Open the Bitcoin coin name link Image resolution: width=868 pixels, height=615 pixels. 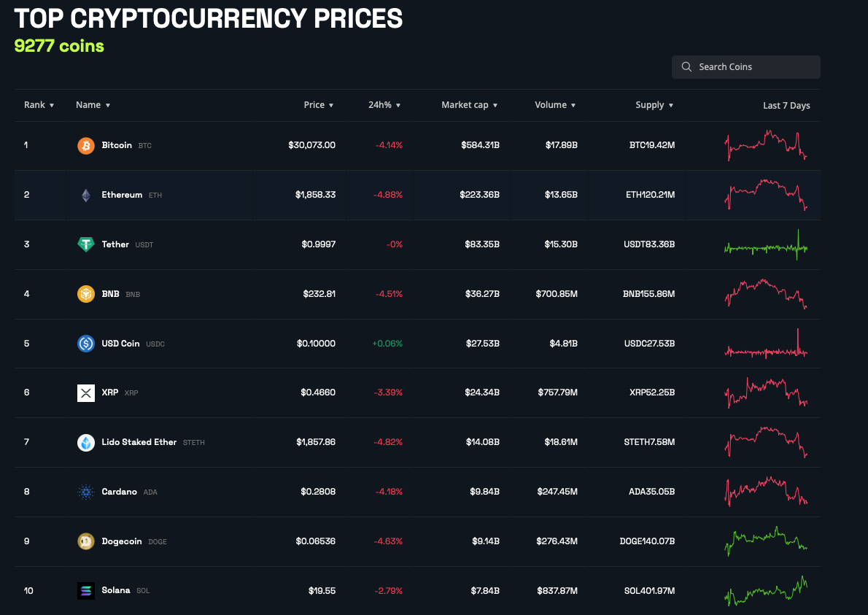117,145
